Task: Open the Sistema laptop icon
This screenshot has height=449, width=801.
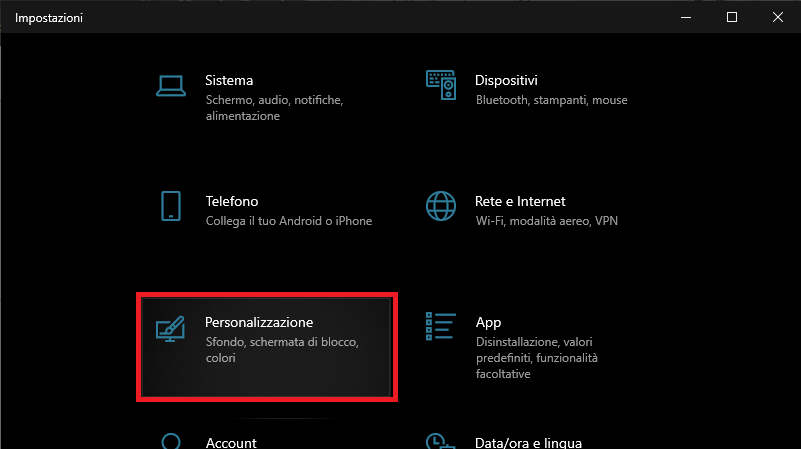Action: click(171, 86)
